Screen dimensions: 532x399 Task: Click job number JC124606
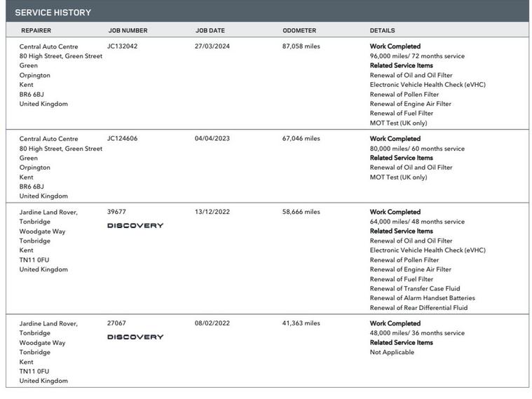point(123,139)
